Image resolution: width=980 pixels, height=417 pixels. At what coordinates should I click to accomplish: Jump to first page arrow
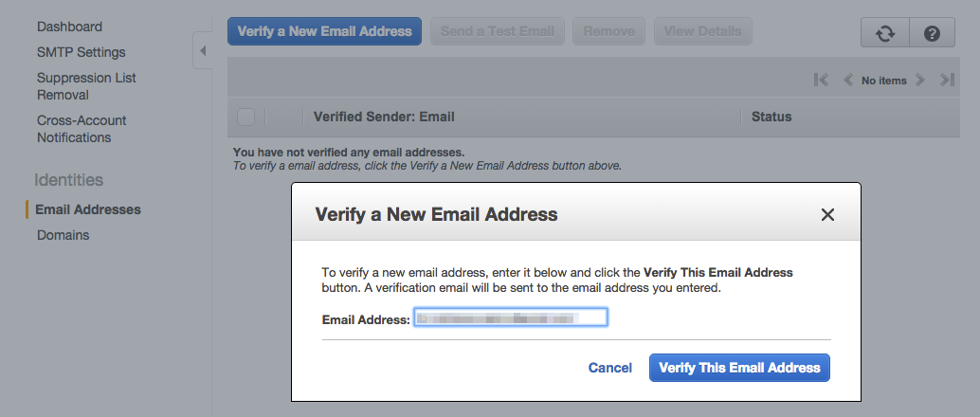point(822,81)
